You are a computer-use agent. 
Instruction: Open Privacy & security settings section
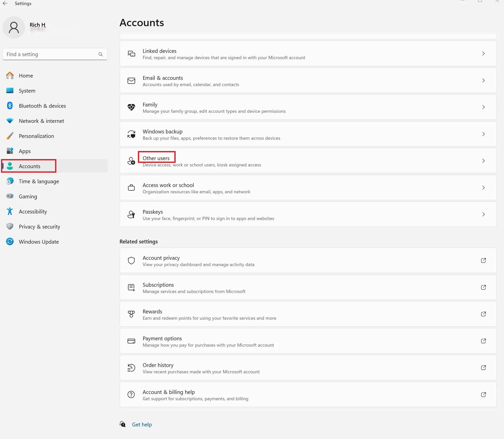(39, 227)
